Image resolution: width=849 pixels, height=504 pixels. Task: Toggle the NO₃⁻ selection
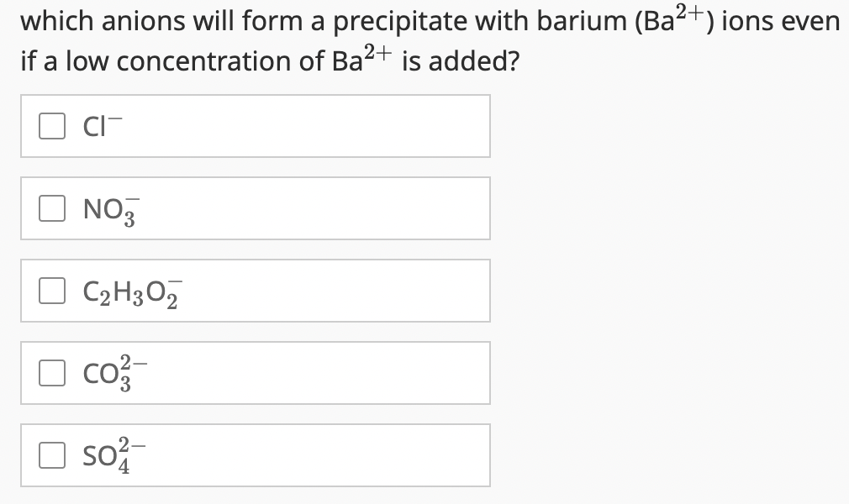click(x=52, y=207)
